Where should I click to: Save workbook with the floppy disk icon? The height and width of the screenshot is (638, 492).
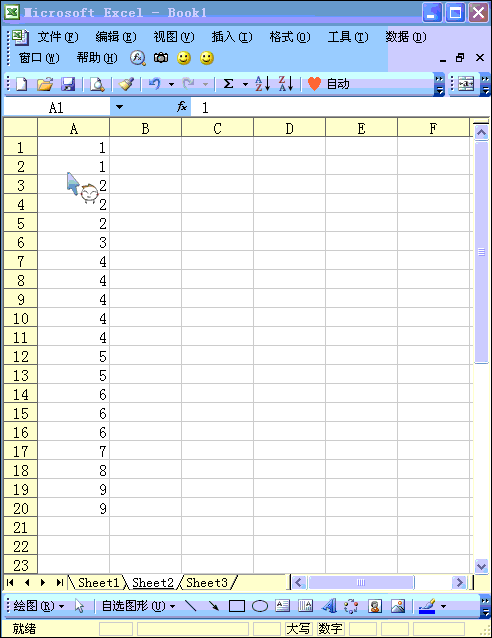coord(68,84)
